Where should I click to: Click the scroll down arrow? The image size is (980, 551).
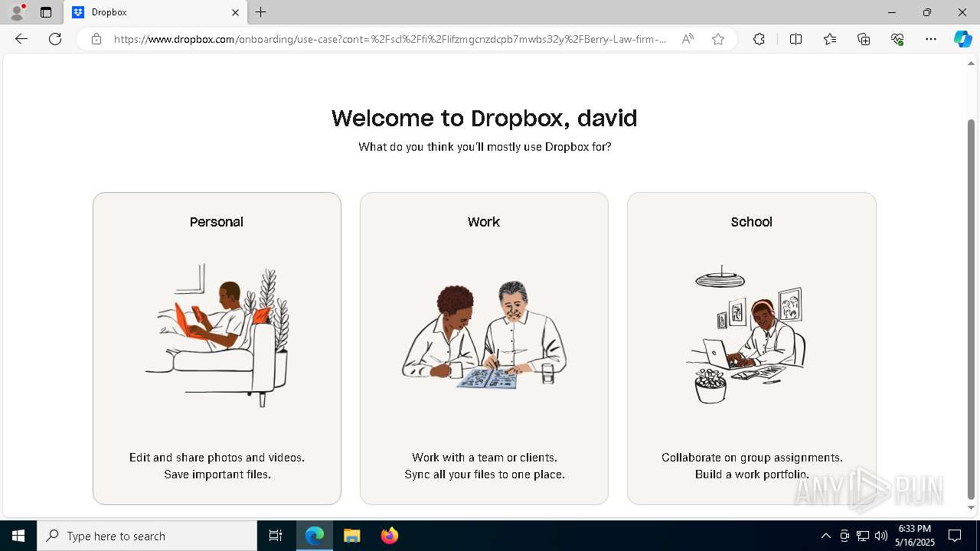point(972,507)
